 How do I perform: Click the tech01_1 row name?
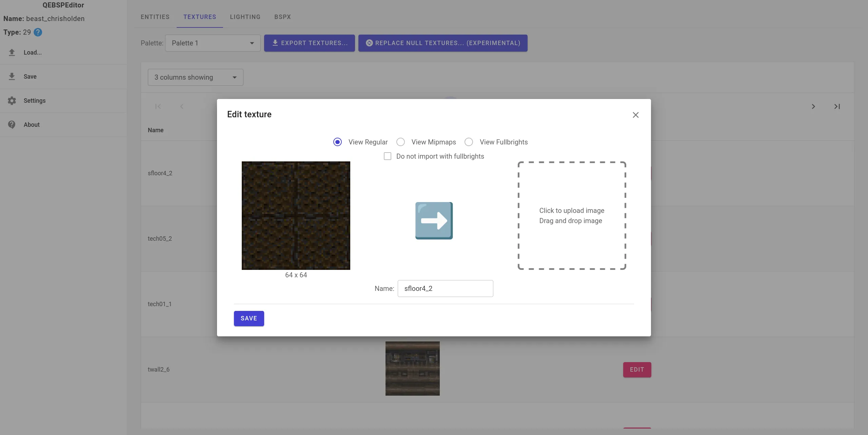pyautogui.click(x=160, y=304)
